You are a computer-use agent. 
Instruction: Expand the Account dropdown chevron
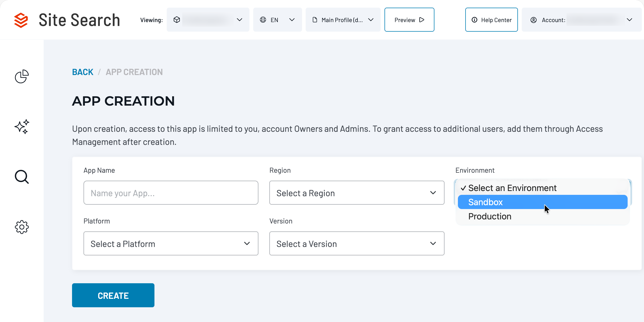coord(630,20)
